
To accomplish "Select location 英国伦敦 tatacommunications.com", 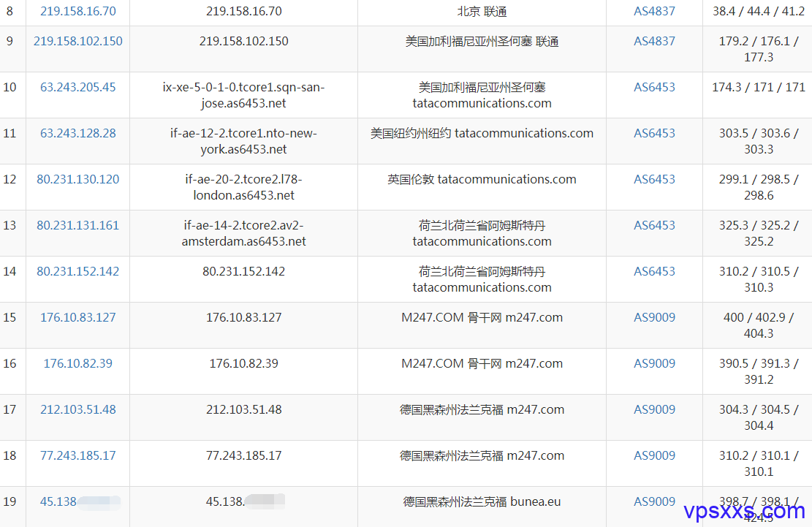I will click(482, 180).
